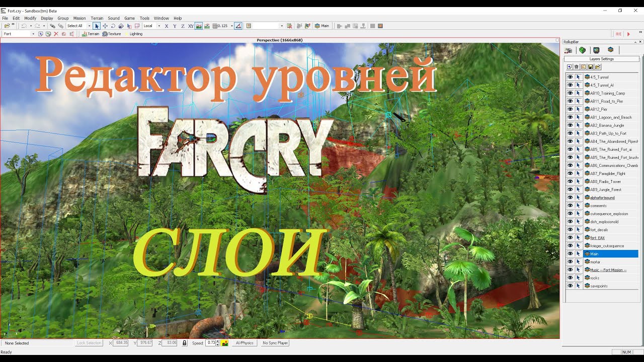The width and height of the screenshot is (644, 362).
Task: Click the Link objects chain icon
Action: coord(52,26)
